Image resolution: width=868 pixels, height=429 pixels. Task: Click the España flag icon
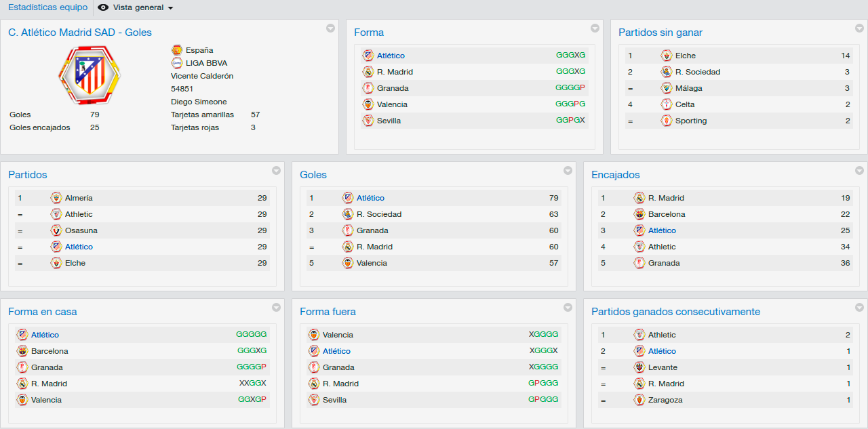coord(177,49)
